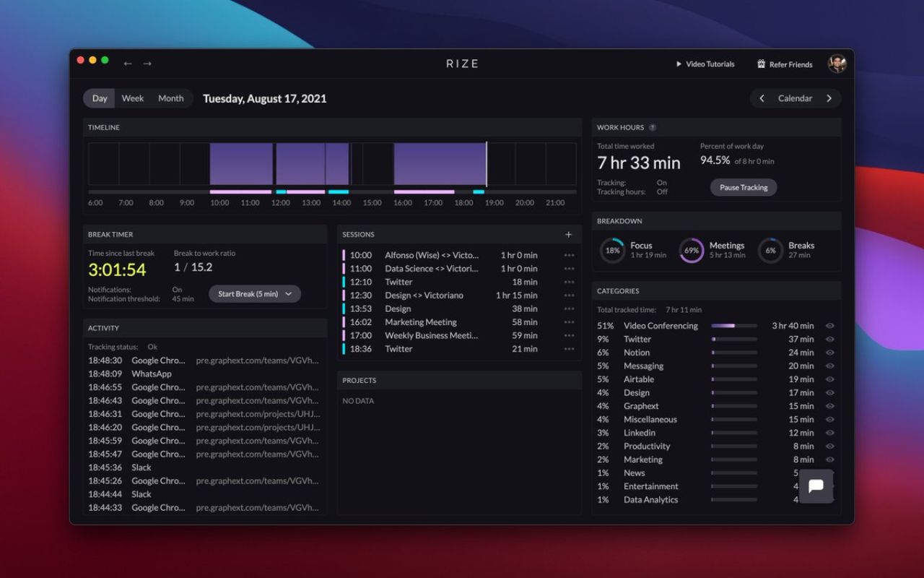Select the 18:44:44 Slack activity row
924x578 pixels.
tap(204, 494)
